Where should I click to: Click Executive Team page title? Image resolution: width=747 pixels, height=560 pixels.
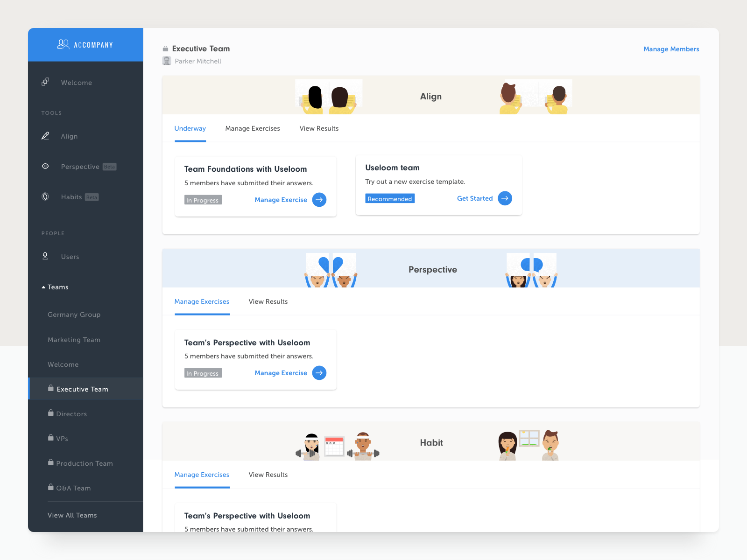tap(201, 49)
